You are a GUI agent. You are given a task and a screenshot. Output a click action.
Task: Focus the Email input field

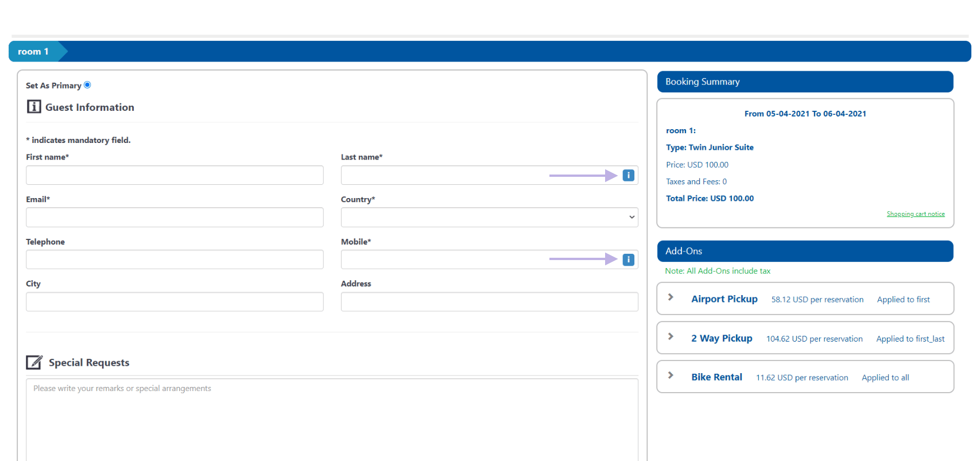pos(175,217)
